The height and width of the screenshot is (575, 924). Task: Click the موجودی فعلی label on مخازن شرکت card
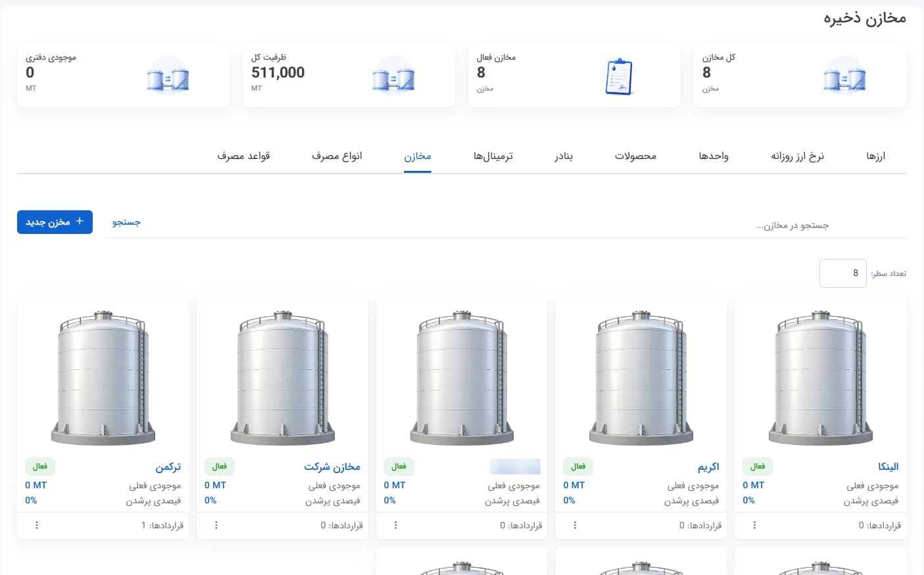click(x=334, y=486)
